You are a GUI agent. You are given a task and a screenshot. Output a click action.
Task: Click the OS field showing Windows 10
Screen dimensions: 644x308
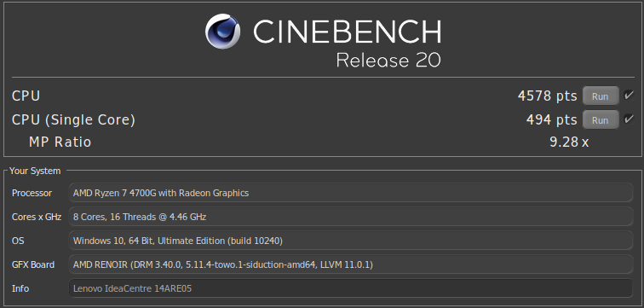point(350,241)
